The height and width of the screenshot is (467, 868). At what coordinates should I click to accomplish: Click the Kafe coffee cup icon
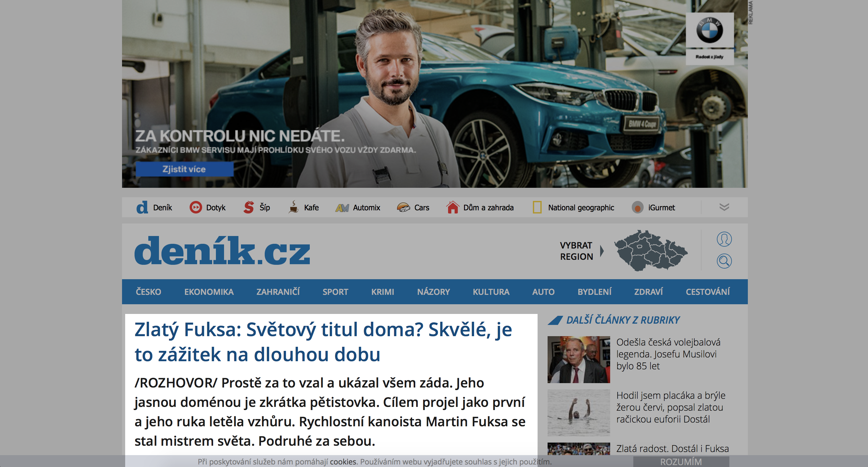click(x=294, y=207)
